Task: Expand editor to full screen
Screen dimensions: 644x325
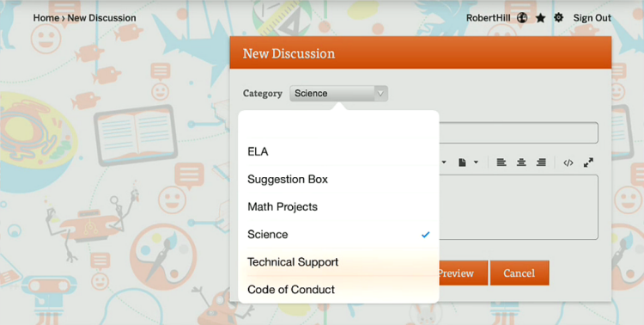Action: pyautogui.click(x=588, y=162)
